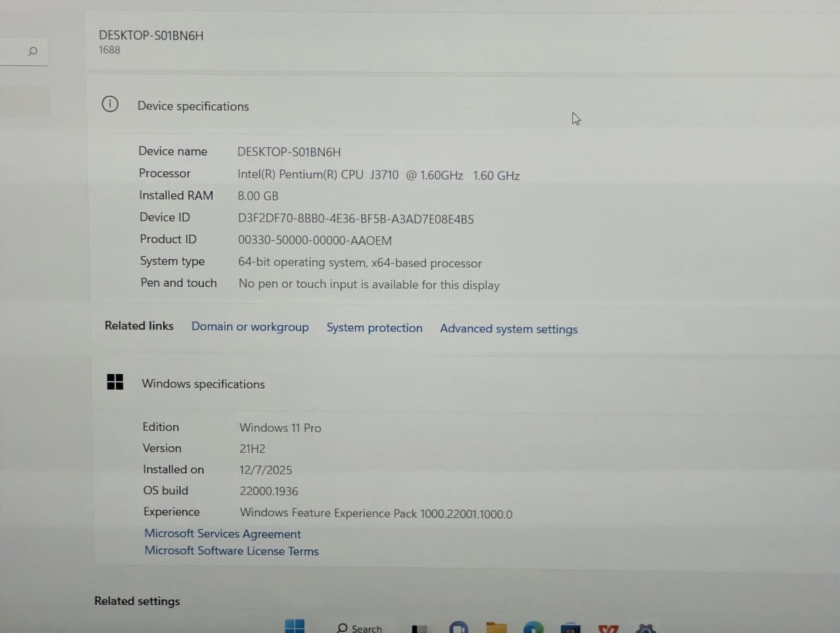
Task: Open Microsoft Software License Terms link
Action: pyautogui.click(x=231, y=551)
